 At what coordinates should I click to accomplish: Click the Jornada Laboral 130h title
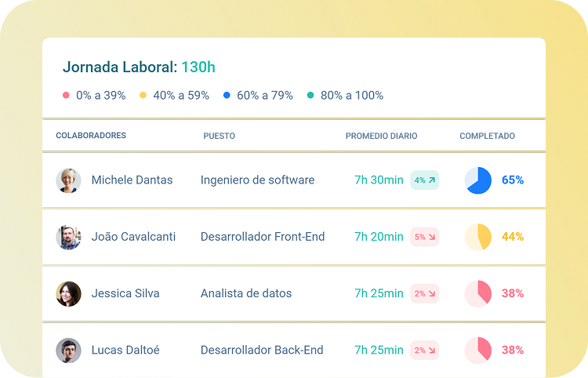click(x=139, y=67)
